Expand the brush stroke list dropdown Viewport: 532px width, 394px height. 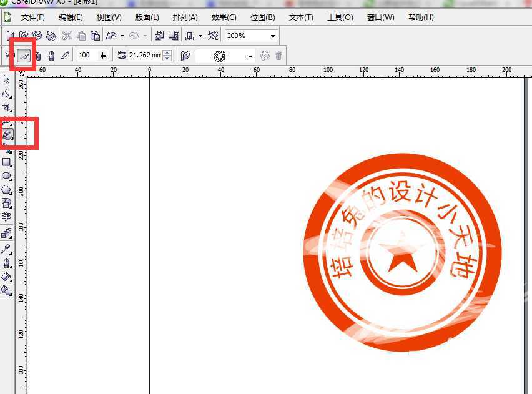click(250, 56)
